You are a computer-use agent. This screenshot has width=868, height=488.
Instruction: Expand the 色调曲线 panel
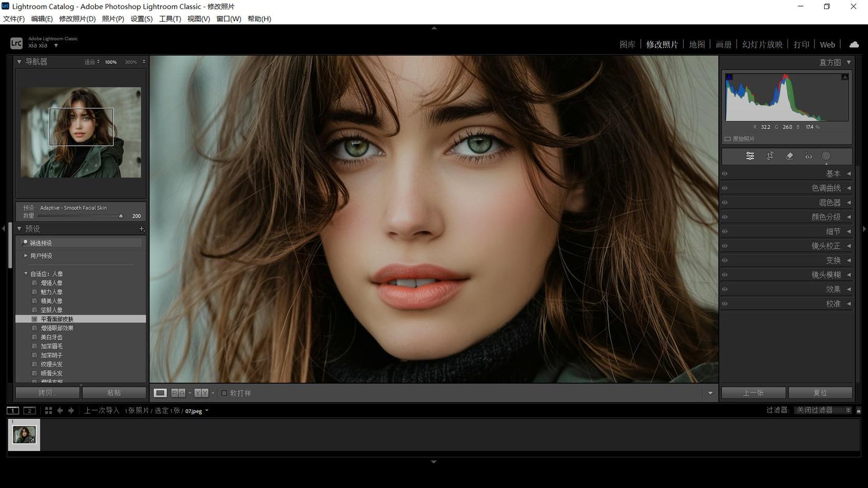(x=787, y=188)
